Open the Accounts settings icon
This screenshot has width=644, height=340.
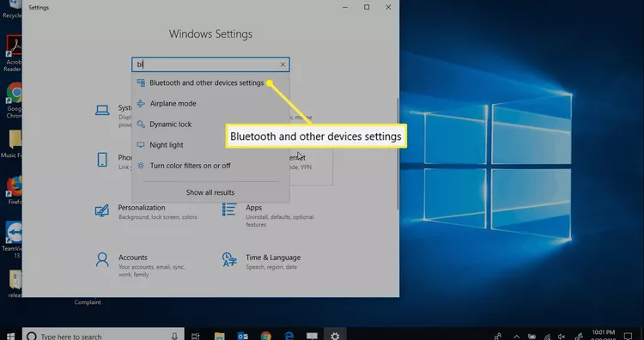pos(102,260)
